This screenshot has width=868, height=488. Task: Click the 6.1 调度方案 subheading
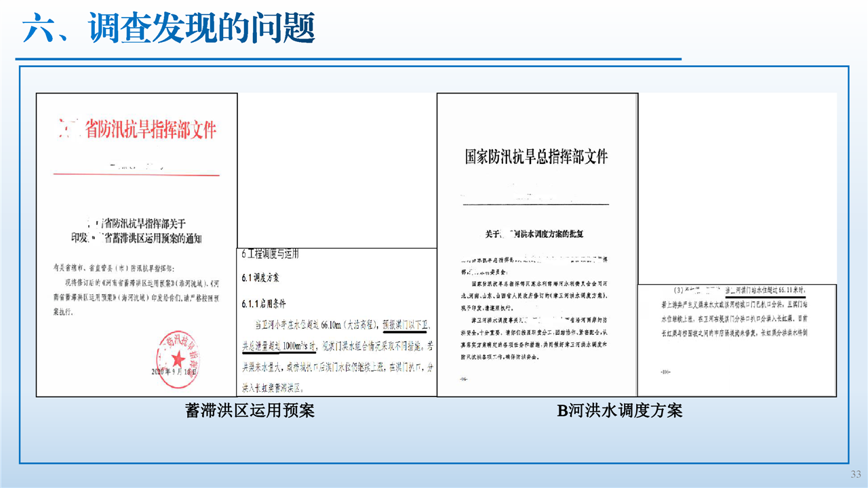pos(260,278)
